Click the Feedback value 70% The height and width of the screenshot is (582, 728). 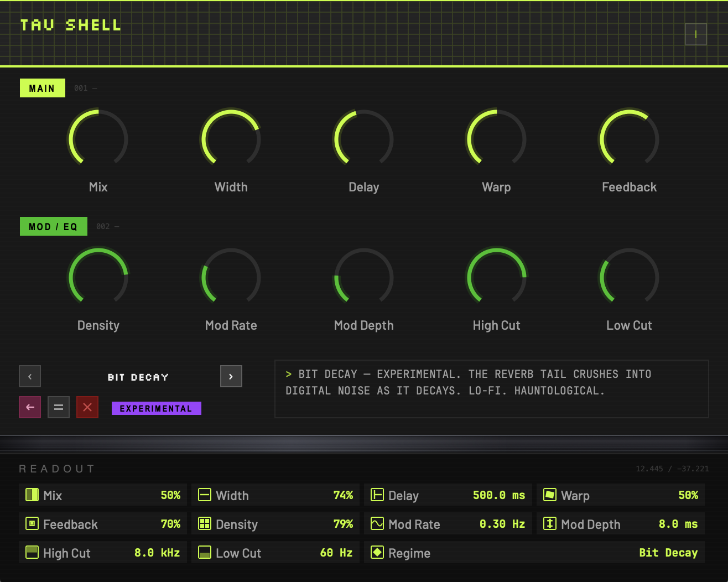coord(170,524)
